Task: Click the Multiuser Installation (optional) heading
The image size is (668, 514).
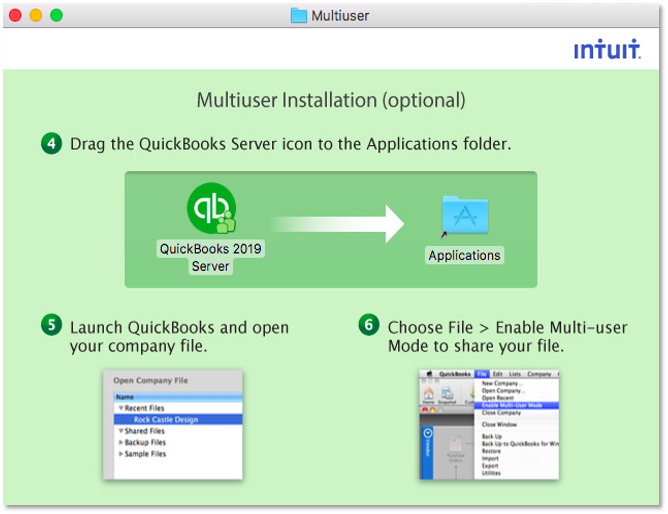Action: tap(331, 101)
